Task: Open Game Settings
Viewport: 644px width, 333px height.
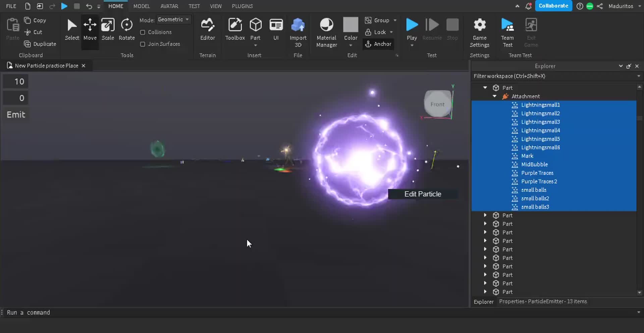Action: point(479,32)
